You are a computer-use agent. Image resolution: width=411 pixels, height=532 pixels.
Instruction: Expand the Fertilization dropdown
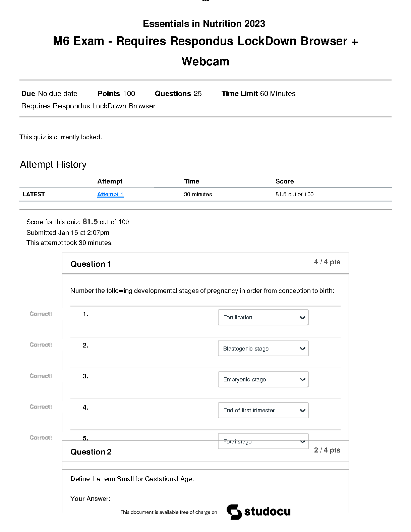263,317
